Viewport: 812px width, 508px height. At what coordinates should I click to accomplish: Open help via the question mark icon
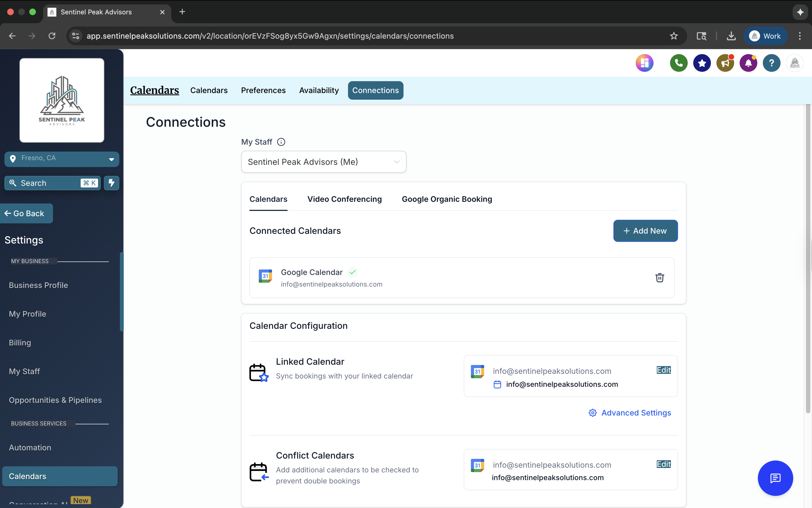pos(771,63)
